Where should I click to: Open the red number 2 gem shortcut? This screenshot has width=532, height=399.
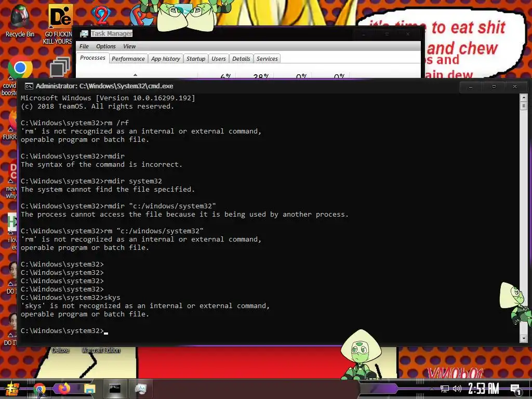point(101,15)
